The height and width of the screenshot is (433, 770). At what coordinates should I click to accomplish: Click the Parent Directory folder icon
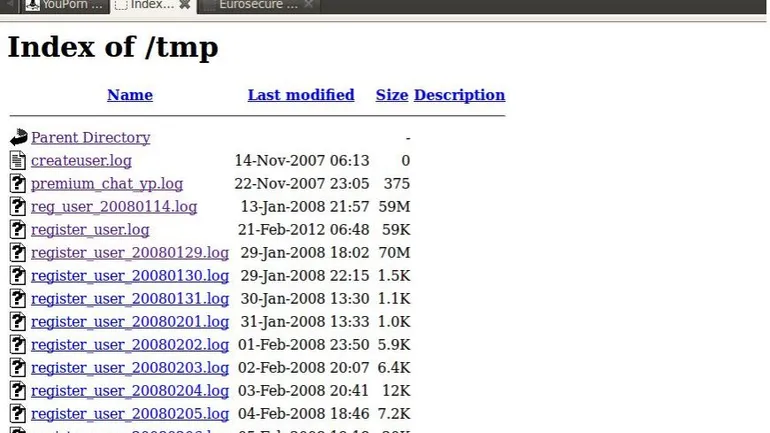(x=18, y=138)
